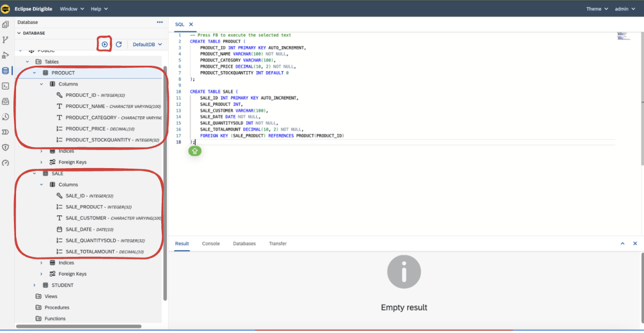Select the SALE_QUANTITYSOLD column row

point(88,240)
